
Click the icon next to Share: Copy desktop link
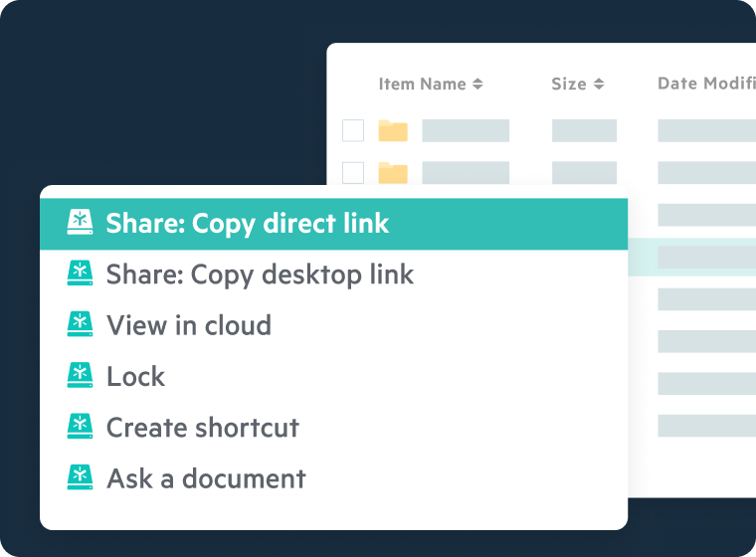pos(80,274)
